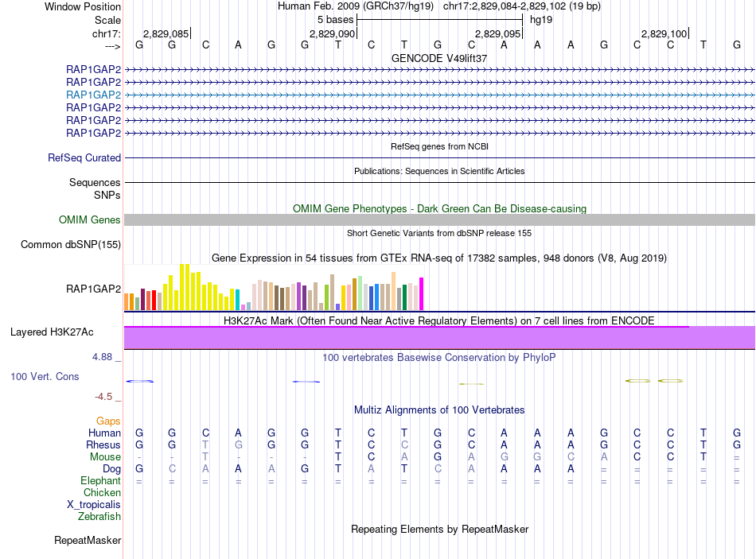Click the 5 bases scale bar
The height and width of the screenshot is (559, 756).
[x=439, y=18]
